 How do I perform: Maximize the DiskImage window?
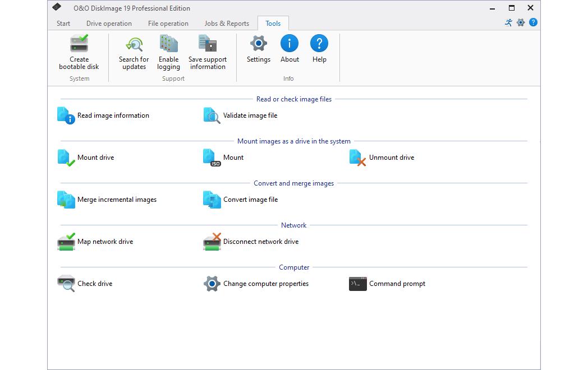pos(512,8)
